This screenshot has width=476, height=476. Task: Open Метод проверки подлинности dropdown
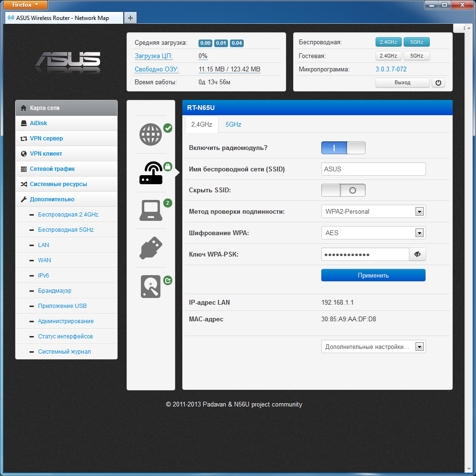(373, 212)
